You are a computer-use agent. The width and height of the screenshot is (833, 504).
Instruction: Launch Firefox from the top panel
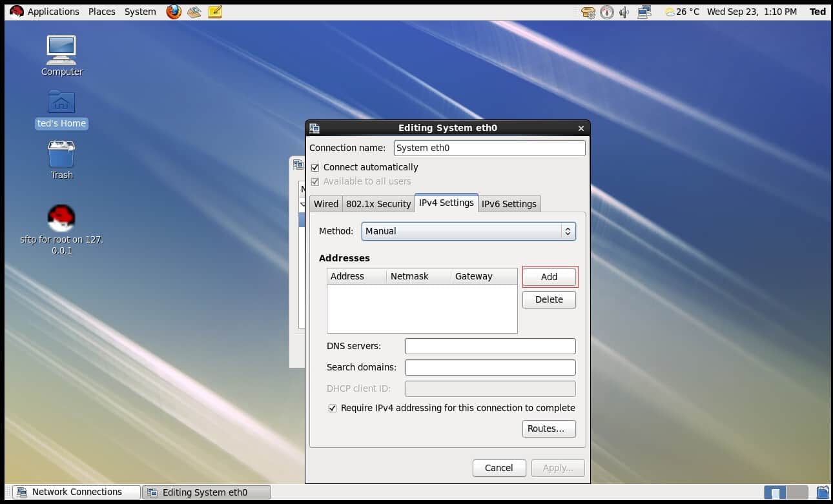tap(173, 12)
